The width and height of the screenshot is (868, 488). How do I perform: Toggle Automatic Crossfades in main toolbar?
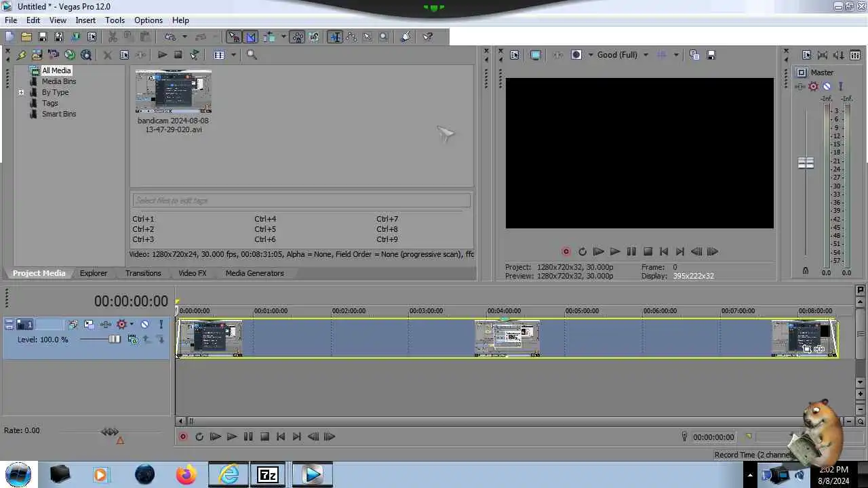(251, 37)
